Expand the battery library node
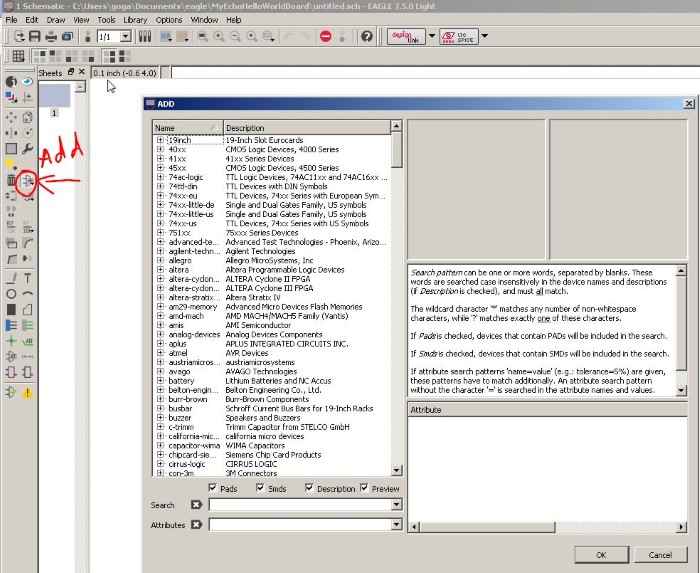Viewport: 700px width, 573px height. 160,381
